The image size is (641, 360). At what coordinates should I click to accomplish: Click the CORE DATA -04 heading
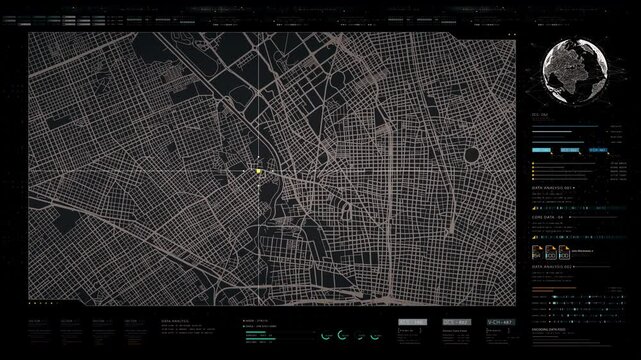coord(547,217)
